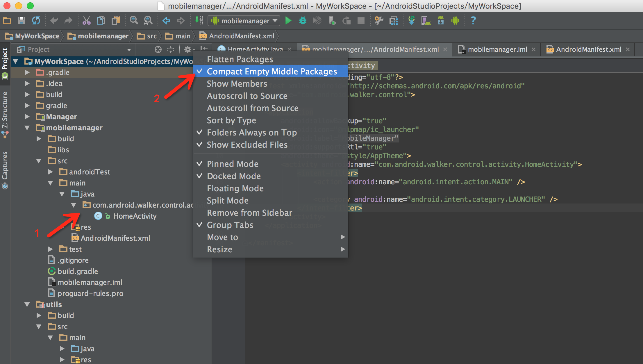The image size is (643, 364).
Task: Open the Project panel gear settings
Action: [x=189, y=49]
